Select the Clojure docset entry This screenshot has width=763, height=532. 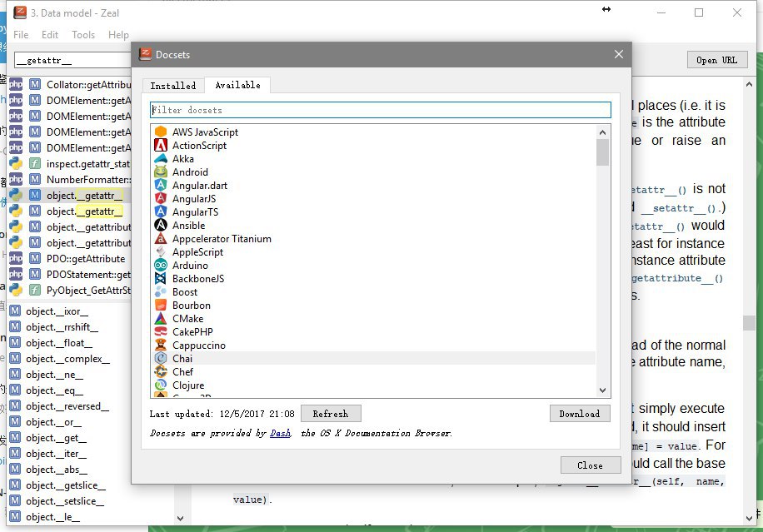pos(187,385)
